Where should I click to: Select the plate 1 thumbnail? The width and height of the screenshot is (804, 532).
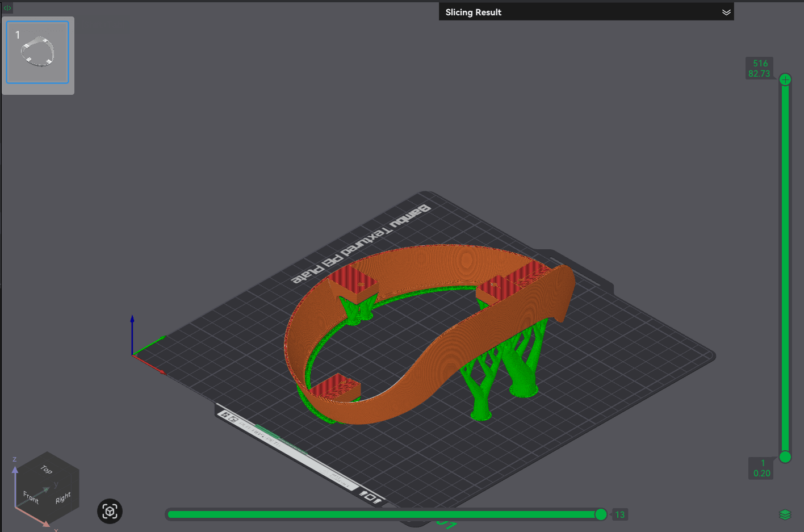[37, 53]
